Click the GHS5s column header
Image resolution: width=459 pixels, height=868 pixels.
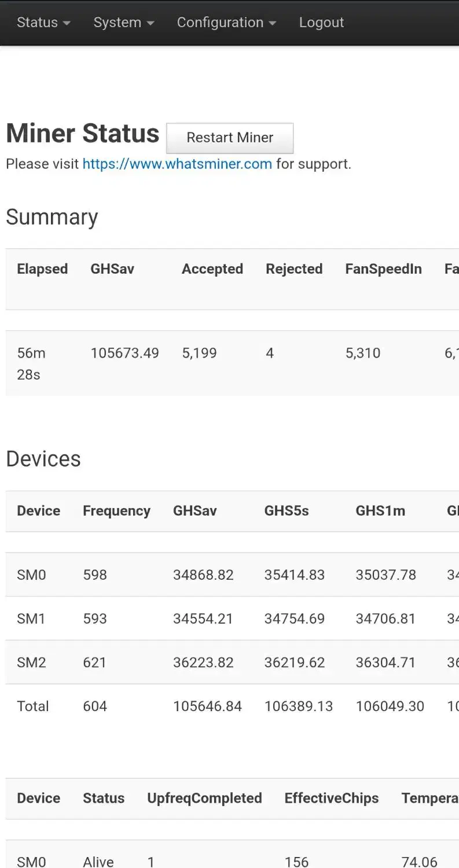coord(287,511)
